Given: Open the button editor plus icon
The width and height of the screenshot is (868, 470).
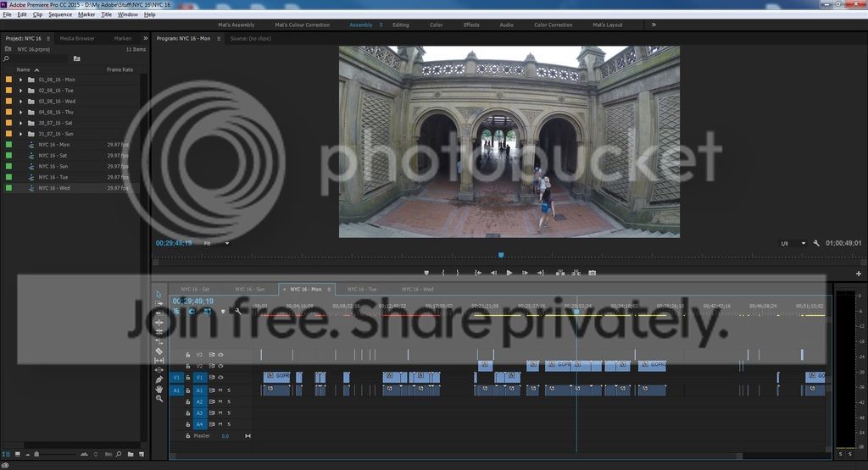Looking at the screenshot, I should pos(859,274).
